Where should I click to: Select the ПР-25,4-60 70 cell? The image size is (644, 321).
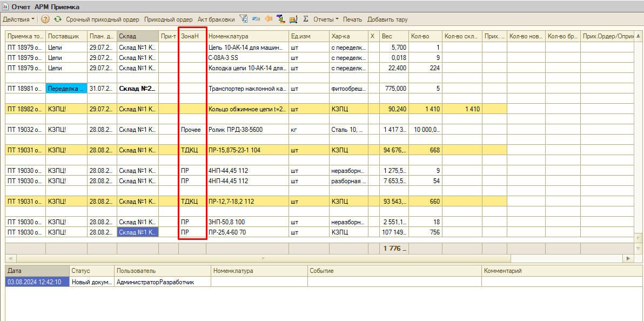point(247,232)
